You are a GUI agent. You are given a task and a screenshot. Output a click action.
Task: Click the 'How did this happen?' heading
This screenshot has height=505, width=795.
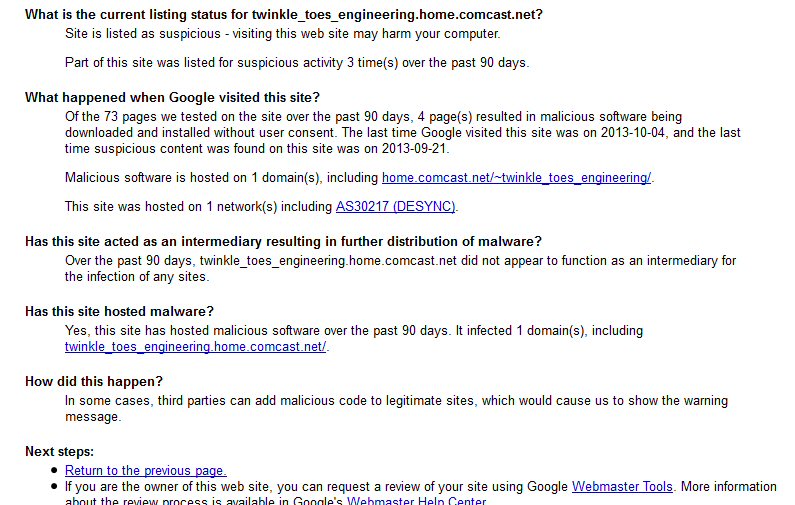(x=94, y=381)
